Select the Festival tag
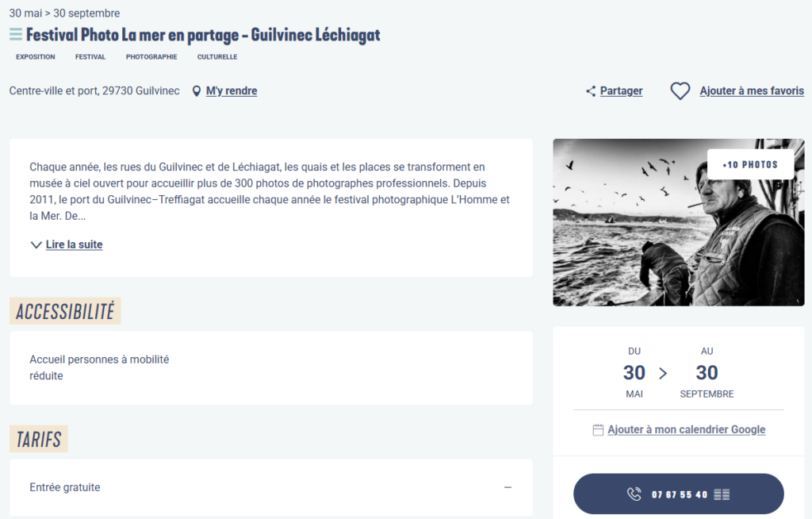 pos(90,57)
